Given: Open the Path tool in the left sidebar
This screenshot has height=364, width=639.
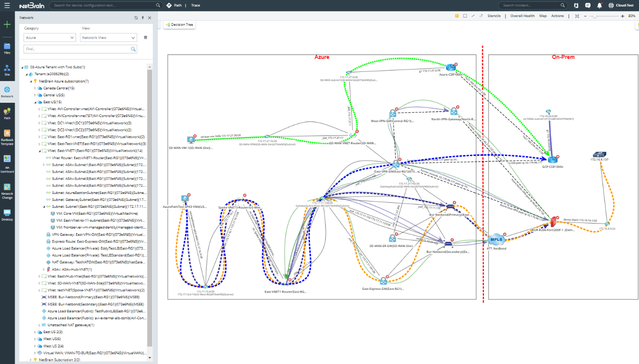Looking at the screenshot, I should coord(7,113).
